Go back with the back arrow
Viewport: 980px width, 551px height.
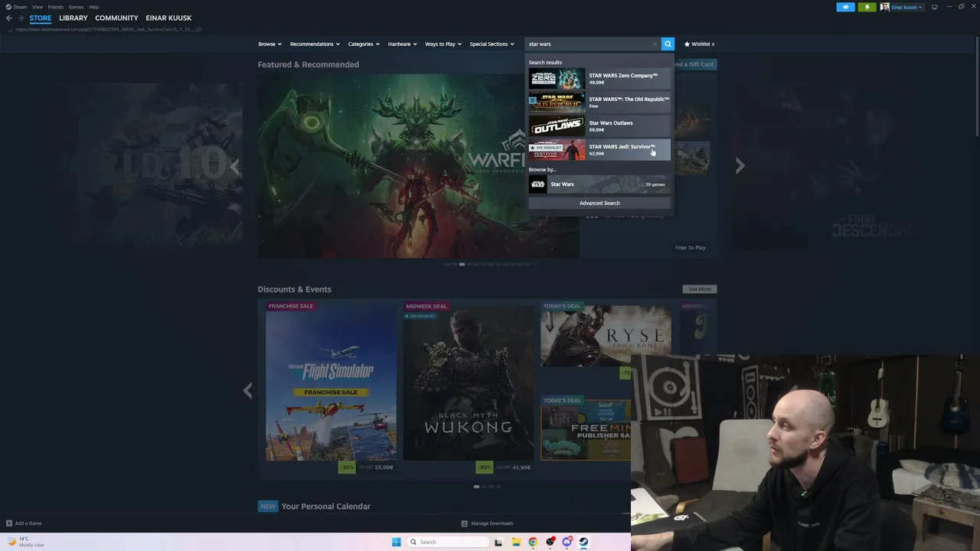tap(9, 18)
